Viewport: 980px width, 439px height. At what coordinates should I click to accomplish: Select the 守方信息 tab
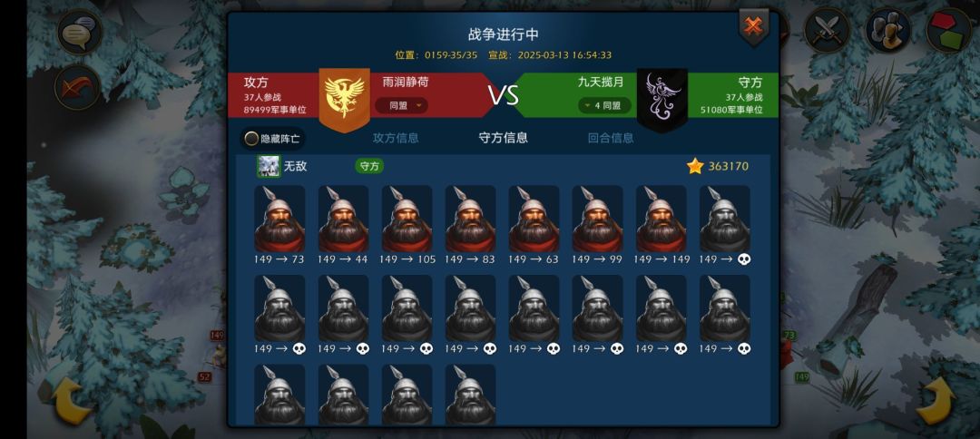(503, 138)
